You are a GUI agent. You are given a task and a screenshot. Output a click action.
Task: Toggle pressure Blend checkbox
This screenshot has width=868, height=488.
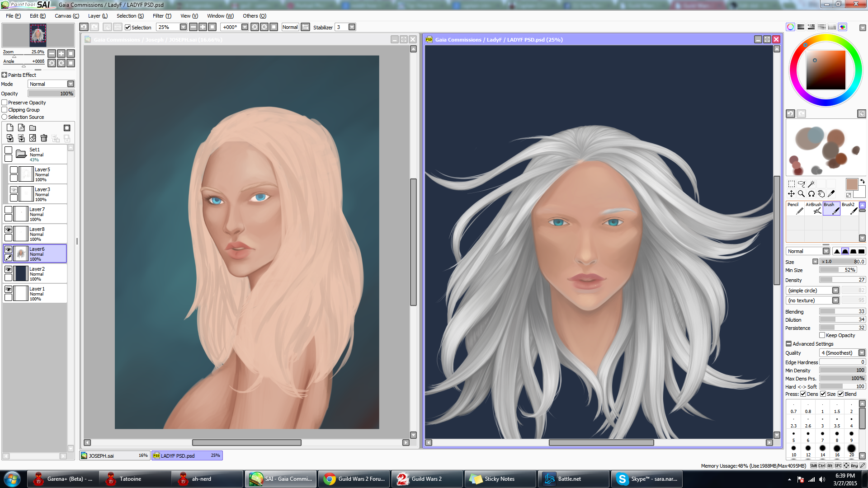coord(840,394)
